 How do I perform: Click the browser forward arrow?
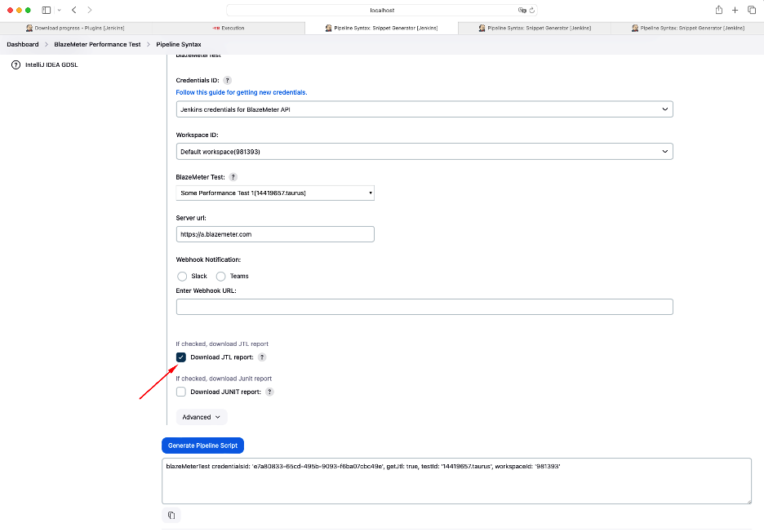(x=90, y=10)
